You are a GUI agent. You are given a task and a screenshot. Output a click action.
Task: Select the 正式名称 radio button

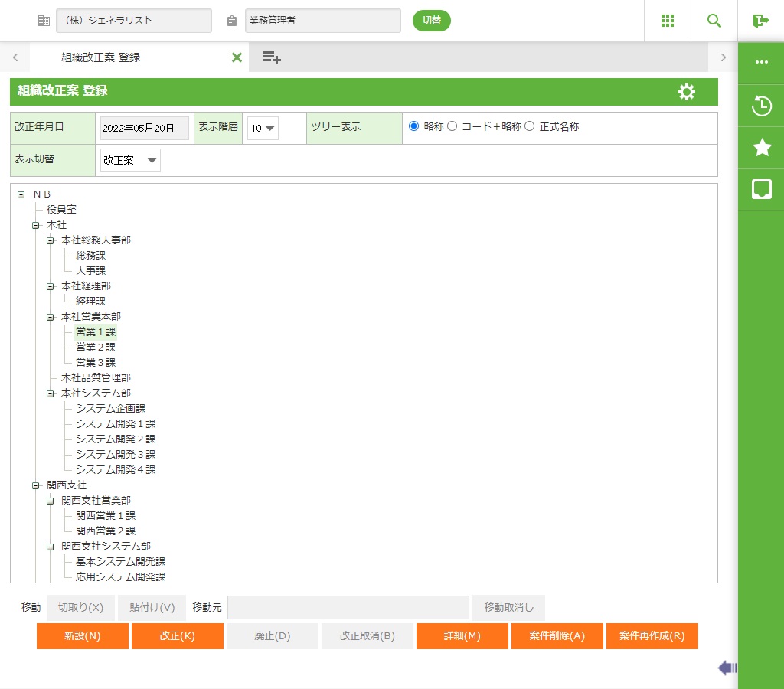pos(529,126)
